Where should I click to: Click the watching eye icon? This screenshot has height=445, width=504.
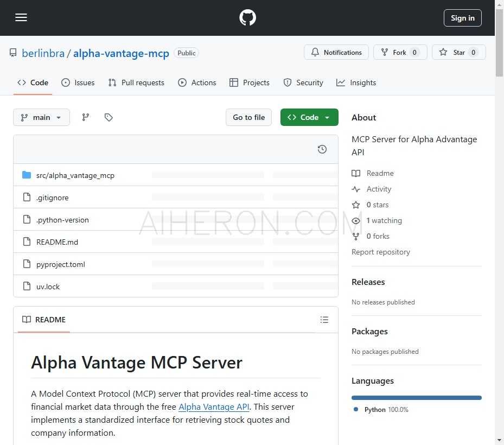(x=355, y=220)
